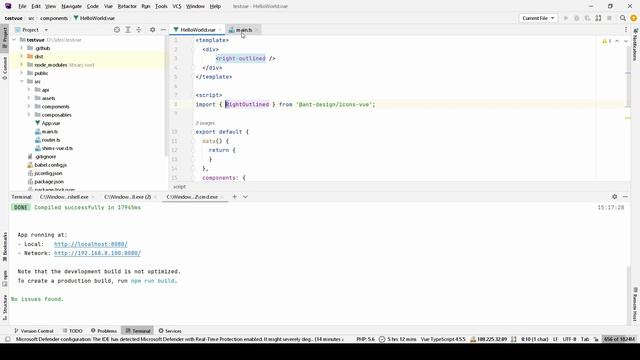This screenshot has width=640, height=360.
Task: Click UTF-8 encoding in status bar
Action: pos(569,339)
